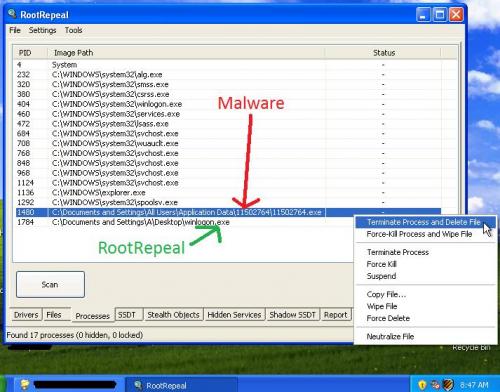Viewport: 500px width, 392px height.
Task: Switch to the Drivers tab
Action: tap(26, 315)
